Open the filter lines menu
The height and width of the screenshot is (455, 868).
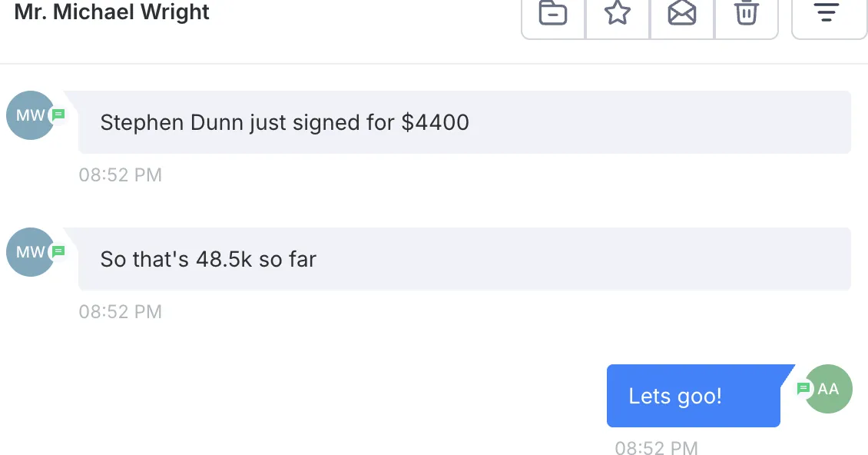[x=827, y=13]
